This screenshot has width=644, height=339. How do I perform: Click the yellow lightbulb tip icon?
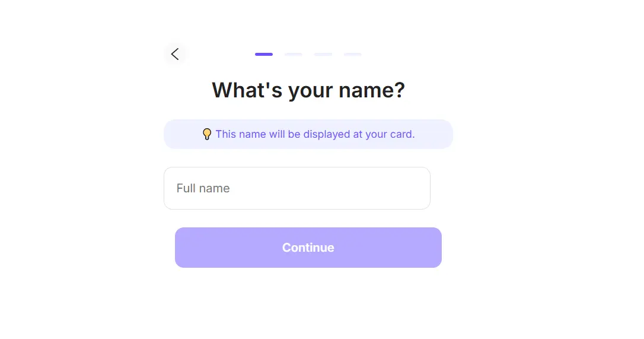207,134
